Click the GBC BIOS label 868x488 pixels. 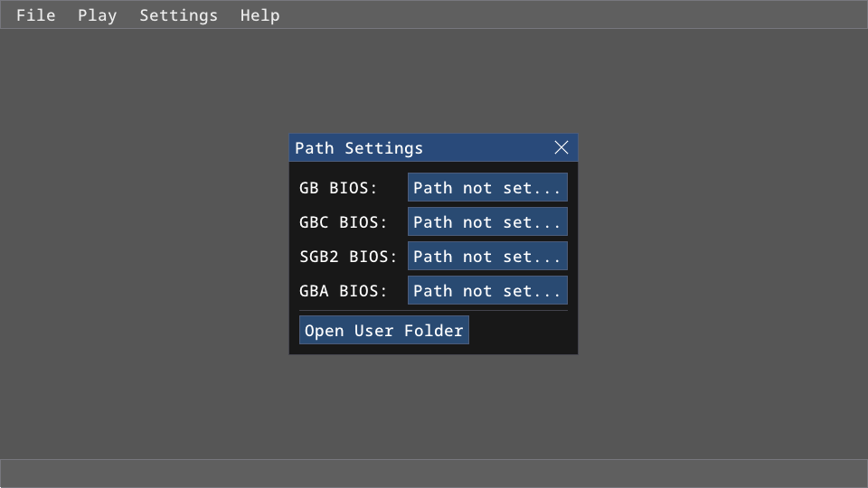[343, 222]
